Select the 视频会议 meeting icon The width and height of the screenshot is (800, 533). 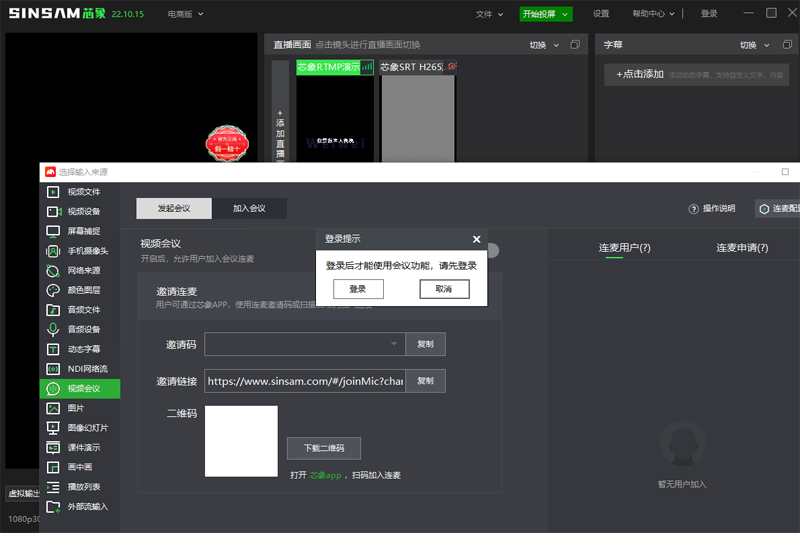(53, 389)
